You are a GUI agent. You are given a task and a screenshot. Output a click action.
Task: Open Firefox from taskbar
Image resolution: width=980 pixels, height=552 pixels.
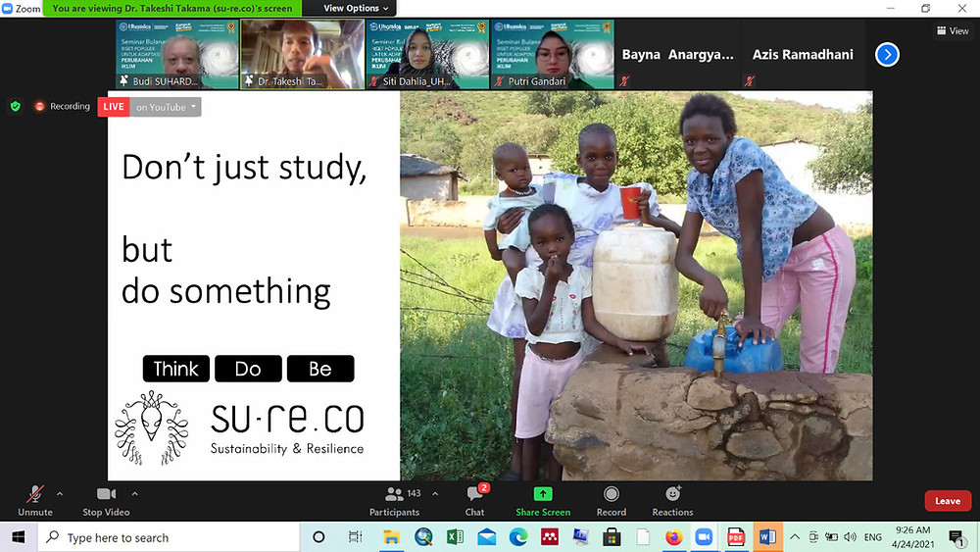coord(674,537)
